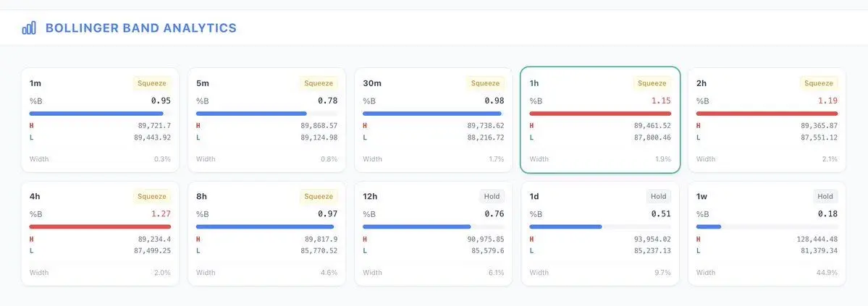The width and height of the screenshot is (868, 306).
Task: Click the Squeeze badge on 30m card
Action: (485, 84)
